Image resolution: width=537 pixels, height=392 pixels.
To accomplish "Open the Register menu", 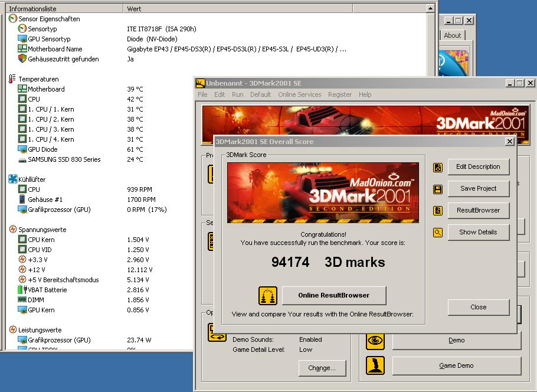I will 340,94.
